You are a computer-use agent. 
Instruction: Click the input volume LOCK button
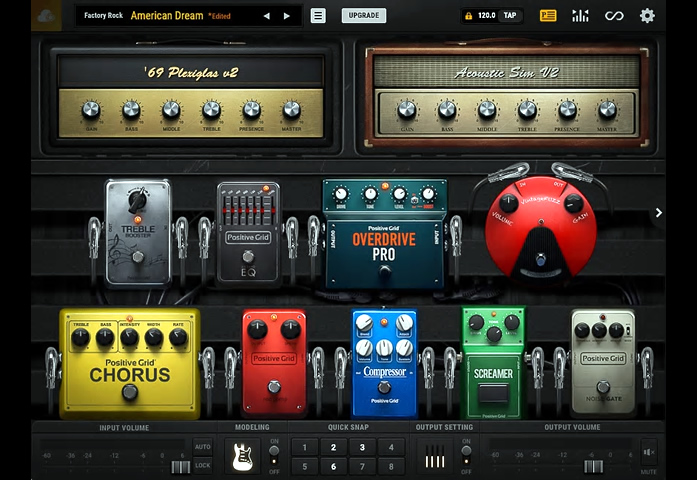(x=202, y=465)
